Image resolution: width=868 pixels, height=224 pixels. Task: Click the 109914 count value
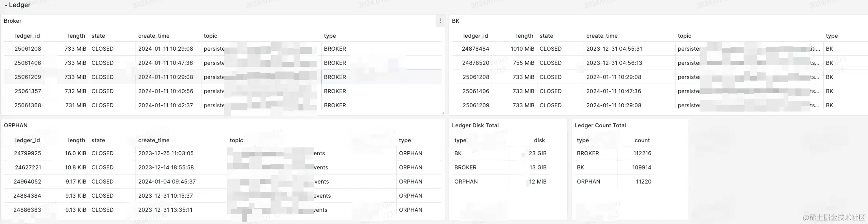642,167
